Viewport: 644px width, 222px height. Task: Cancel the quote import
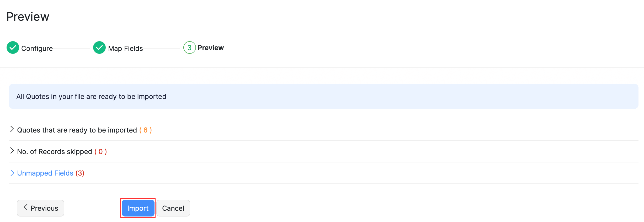pyautogui.click(x=173, y=208)
